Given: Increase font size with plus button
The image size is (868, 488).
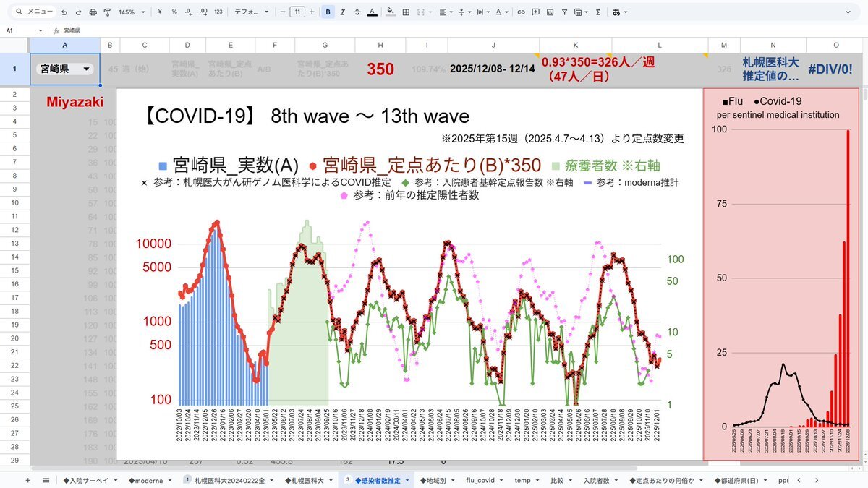Looking at the screenshot, I should pos(312,12).
